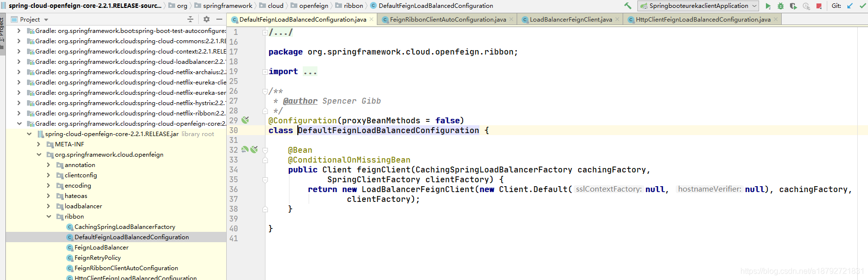Update project via Git blue arrow
The image size is (868, 280).
pos(850,6)
